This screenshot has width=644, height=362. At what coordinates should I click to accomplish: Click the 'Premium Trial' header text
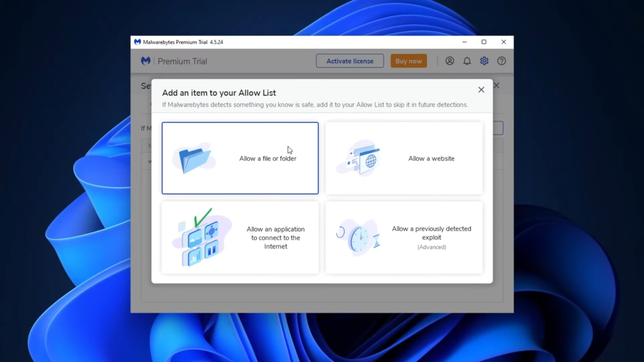pos(182,62)
